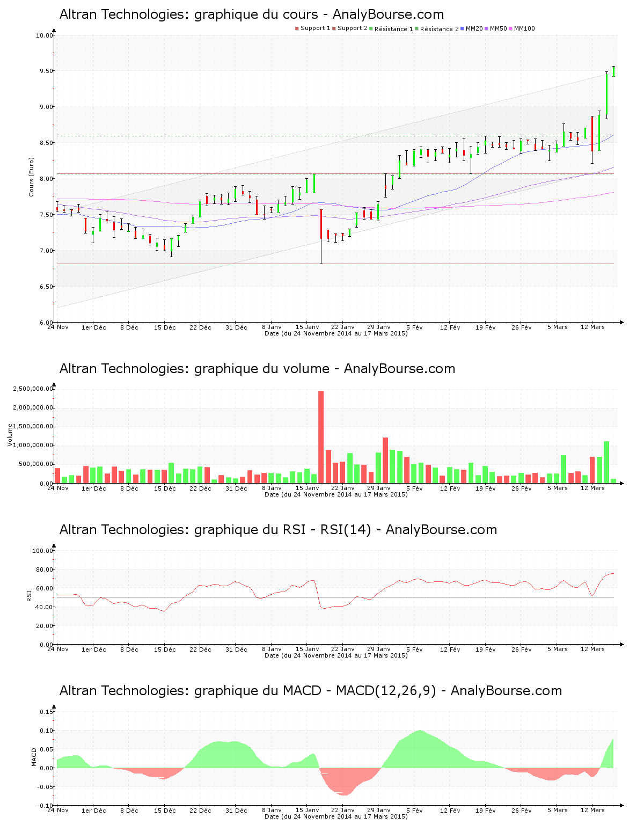
Task: Click the 2,000,000.00 volume axis value
Action: click(34, 407)
